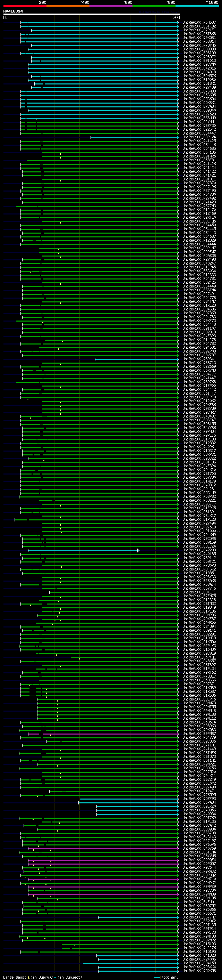Select the UniRef100_Q6ZF30 label
This screenshot has height=980, width=222.
tap(199, 125)
